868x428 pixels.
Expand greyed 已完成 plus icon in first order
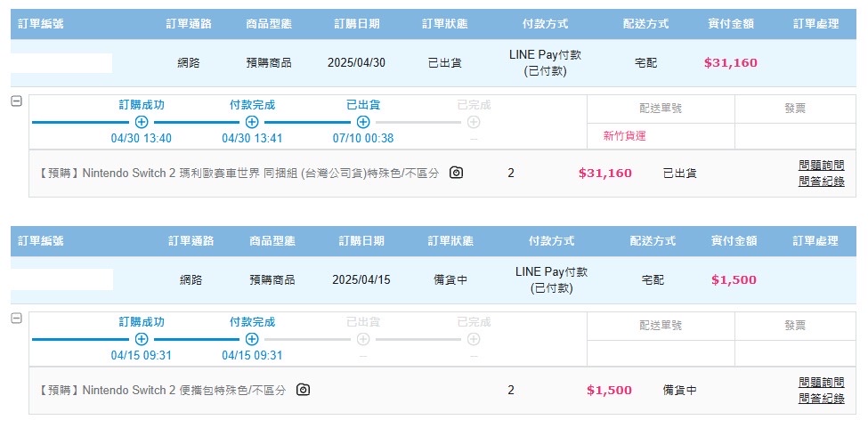point(474,122)
